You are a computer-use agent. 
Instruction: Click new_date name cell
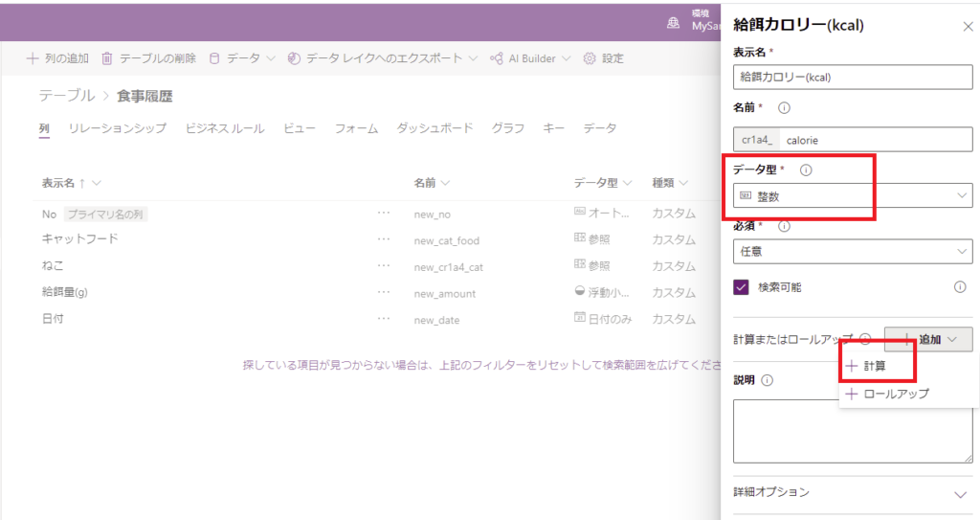pos(436,320)
